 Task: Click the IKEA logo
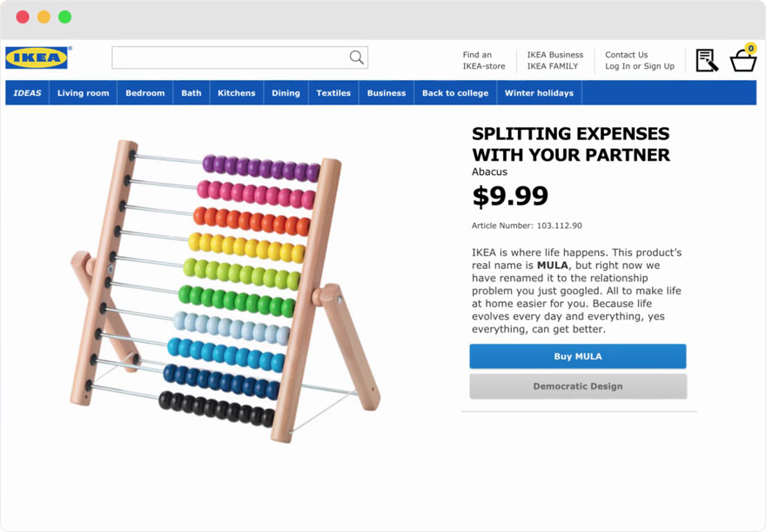click(x=37, y=58)
